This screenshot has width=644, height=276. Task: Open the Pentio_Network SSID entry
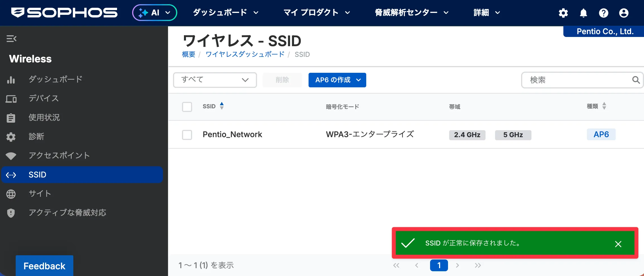[x=232, y=135]
